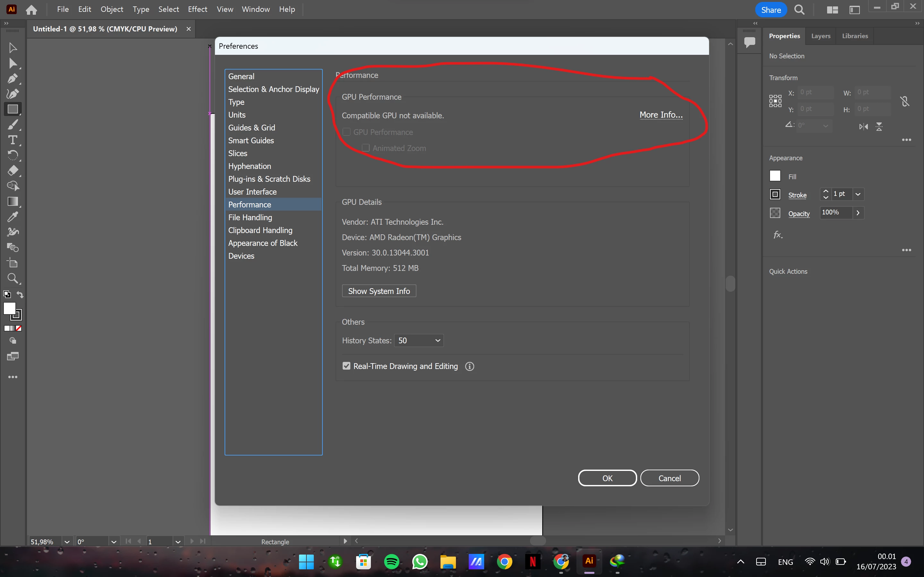Open the History States dropdown
This screenshot has height=577, width=924.
click(419, 340)
